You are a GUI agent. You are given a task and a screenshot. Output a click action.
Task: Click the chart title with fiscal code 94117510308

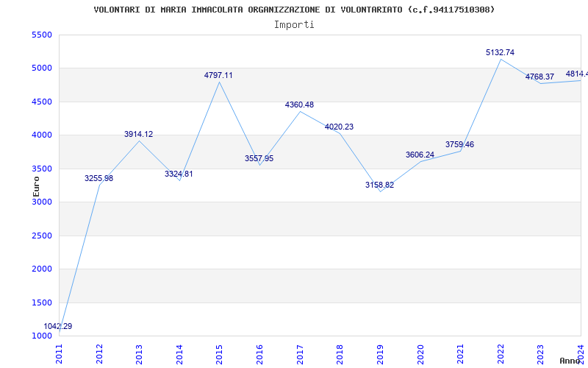(x=294, y=10)
